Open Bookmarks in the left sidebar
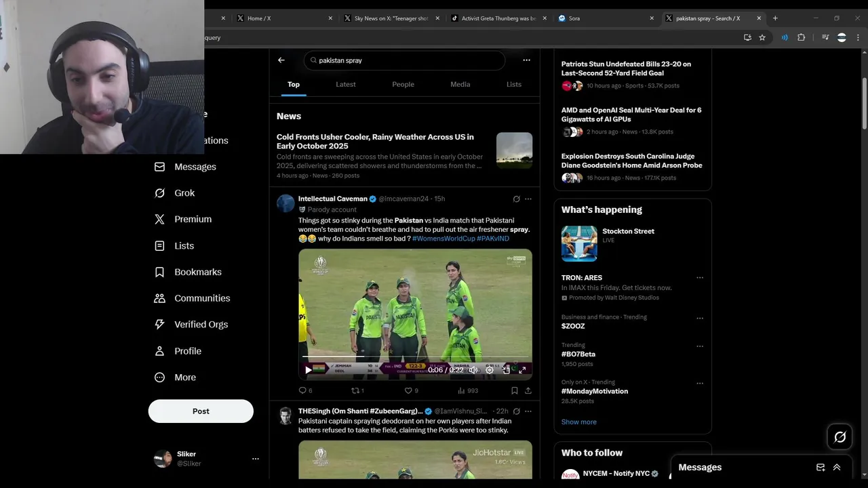The image size is (868, 488). click(x=188, y=272)
